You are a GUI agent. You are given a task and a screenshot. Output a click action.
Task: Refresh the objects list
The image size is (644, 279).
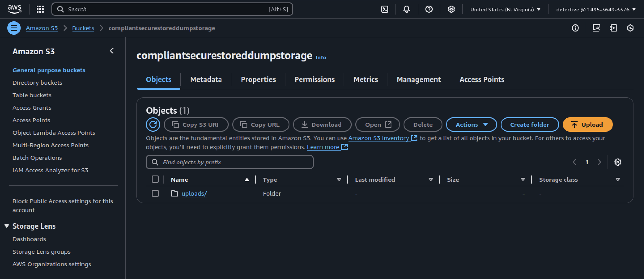click(x=153, y=124)
